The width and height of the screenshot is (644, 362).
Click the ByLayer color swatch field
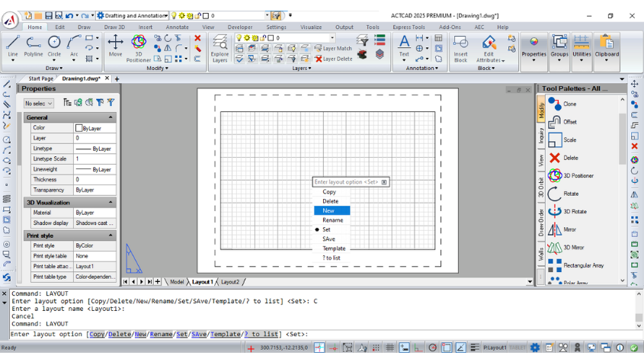(x=95, y=128)
